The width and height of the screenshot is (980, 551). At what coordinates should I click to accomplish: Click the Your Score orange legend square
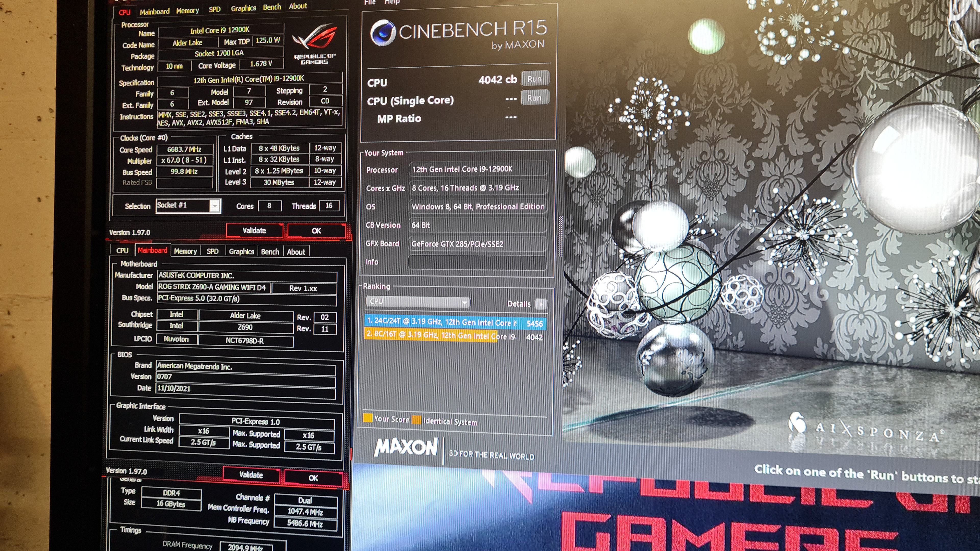[x=367, y=418]
